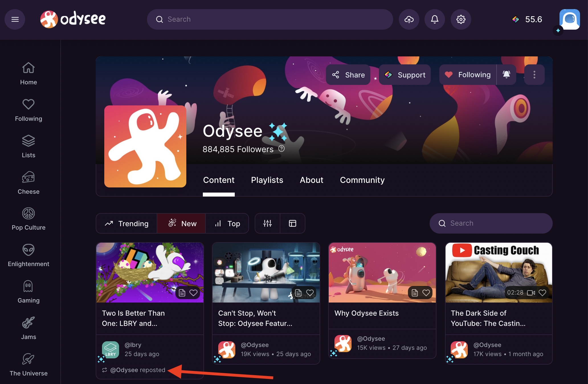Open the channel three-dot options menu

click(534, 75)
